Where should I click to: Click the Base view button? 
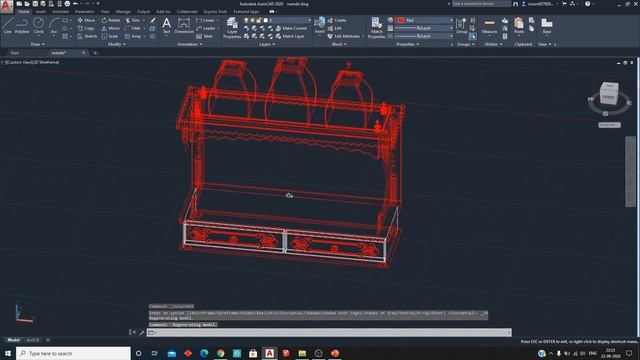(x=547, y=25)
